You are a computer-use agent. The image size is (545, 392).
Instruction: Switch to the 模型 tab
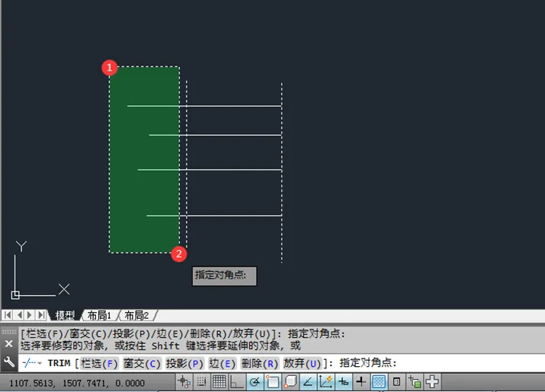(65, 315)
